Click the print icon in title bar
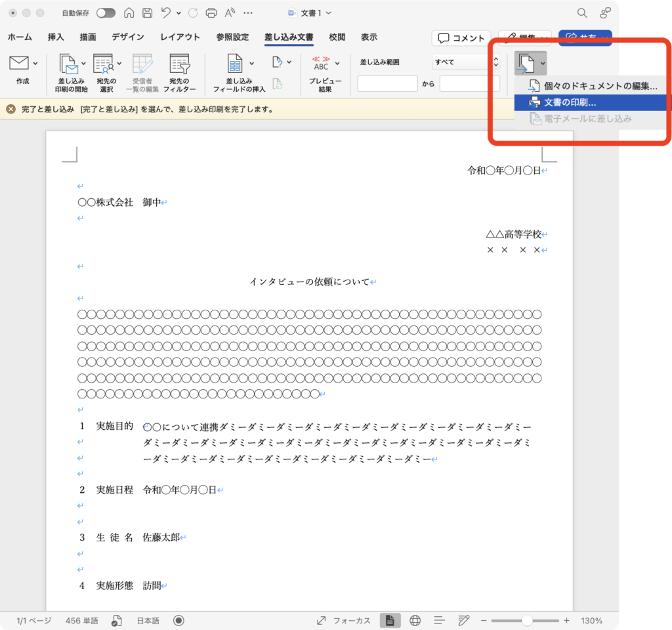 pos(211,13)
